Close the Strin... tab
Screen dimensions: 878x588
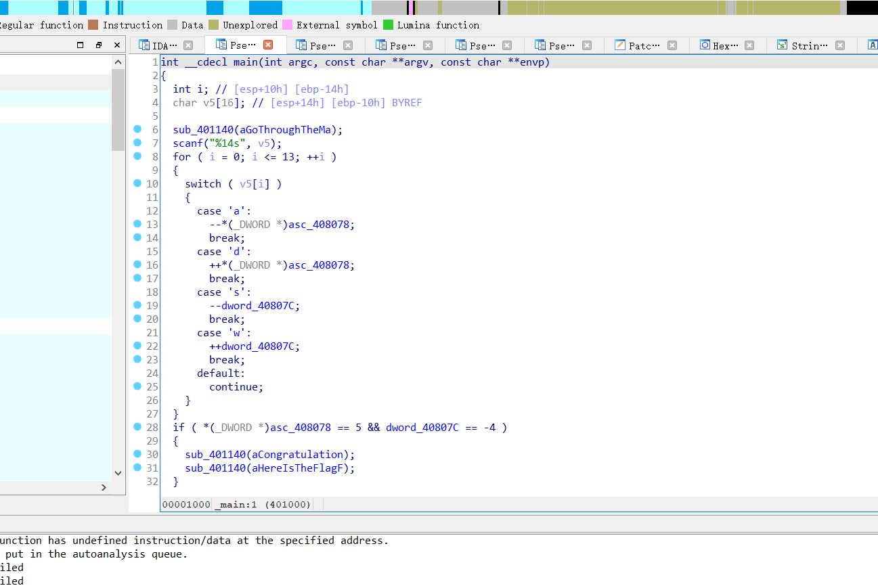click(840, 45)
